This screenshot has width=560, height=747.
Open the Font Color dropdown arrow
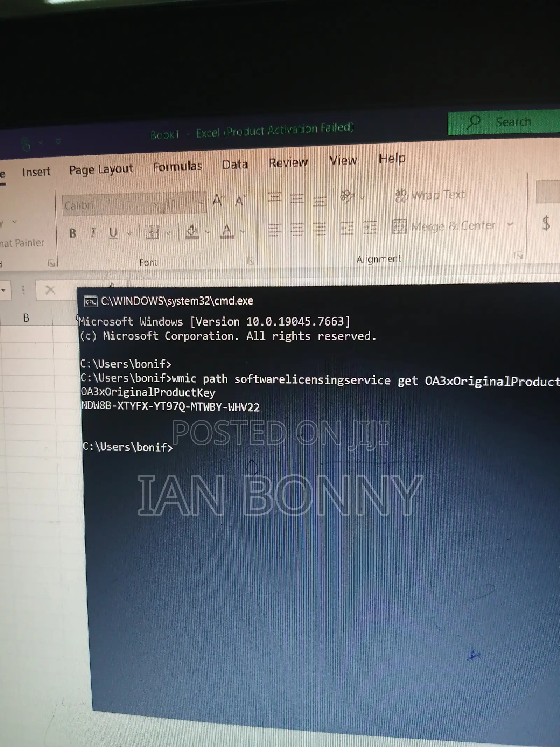click(243, 231)
